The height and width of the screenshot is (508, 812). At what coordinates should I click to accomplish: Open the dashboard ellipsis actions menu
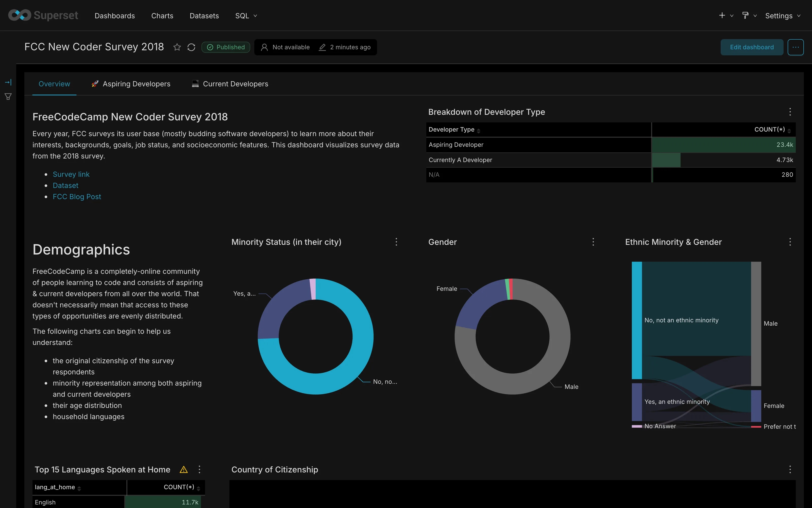click(x=796, y=47)
